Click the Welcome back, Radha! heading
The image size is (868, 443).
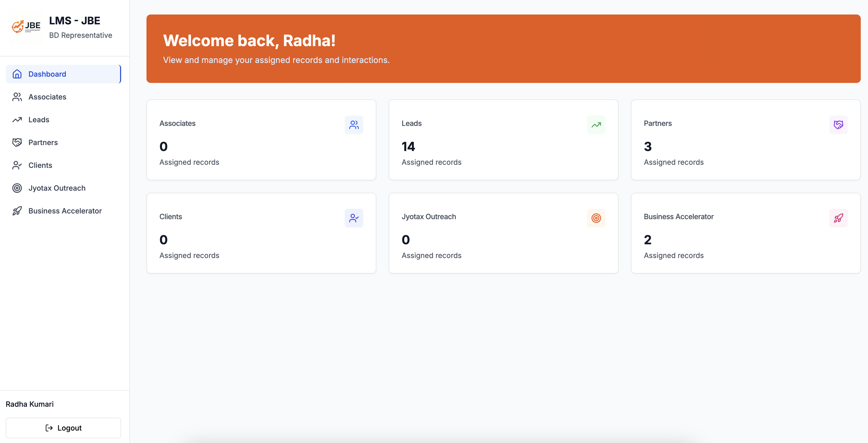[x=249, y=40]
